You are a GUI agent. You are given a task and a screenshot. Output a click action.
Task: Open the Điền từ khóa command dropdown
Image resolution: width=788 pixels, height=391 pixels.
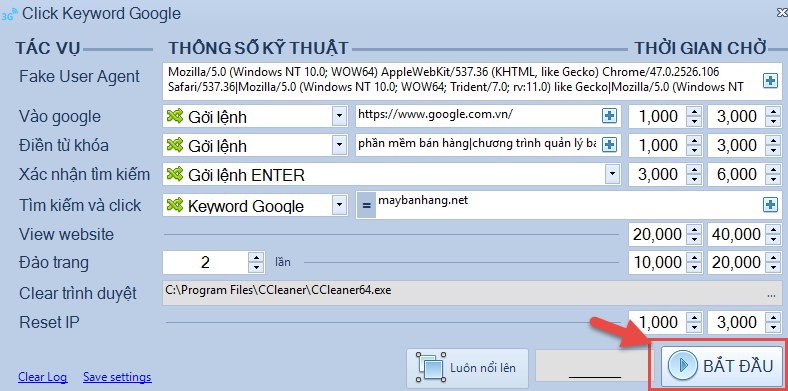tap(340, 146)
